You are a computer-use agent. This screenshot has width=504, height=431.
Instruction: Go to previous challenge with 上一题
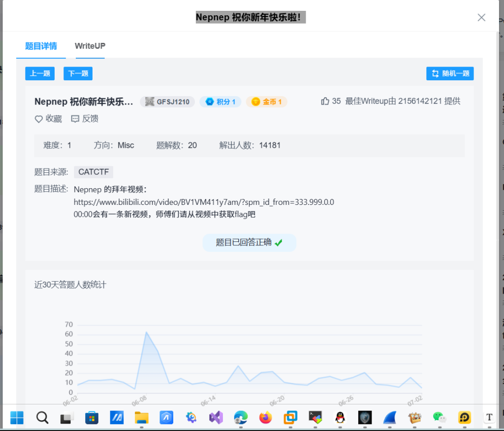point(40,73)
